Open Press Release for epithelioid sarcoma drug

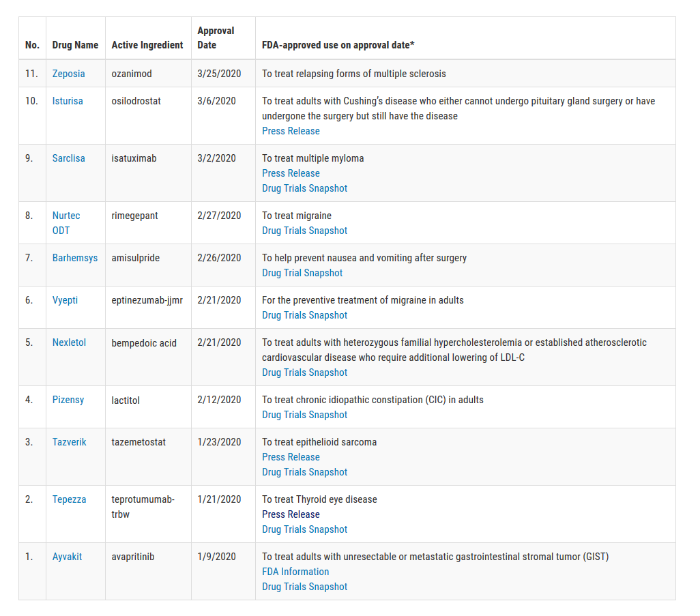[291, 457]
